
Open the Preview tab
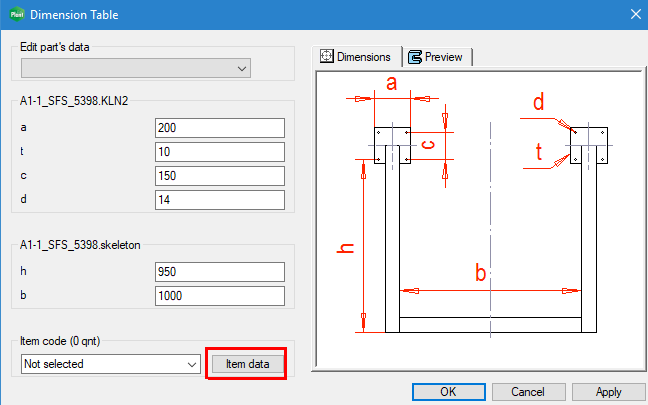point(436,57)
